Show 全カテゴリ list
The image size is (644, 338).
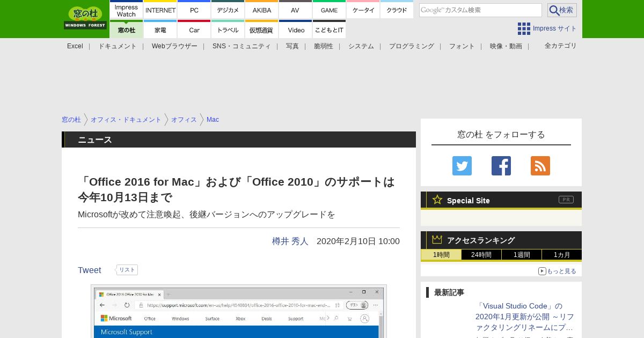pyautogui.click(x=561, y=46)
